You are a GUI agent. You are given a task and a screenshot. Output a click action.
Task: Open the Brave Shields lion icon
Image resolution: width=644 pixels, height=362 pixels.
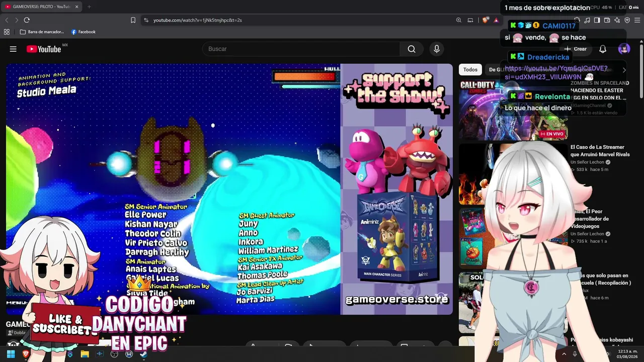(x=485, y=20)
